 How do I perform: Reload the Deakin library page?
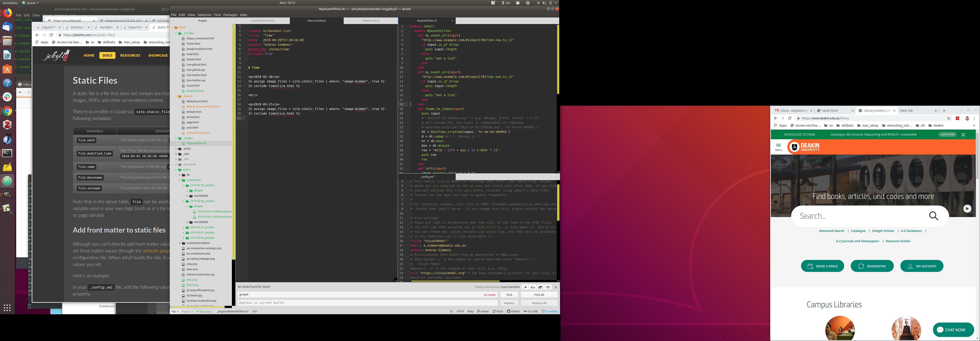tap(789, 118)
